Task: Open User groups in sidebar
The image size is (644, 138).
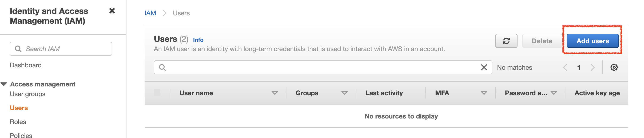Action: [27, 94]
